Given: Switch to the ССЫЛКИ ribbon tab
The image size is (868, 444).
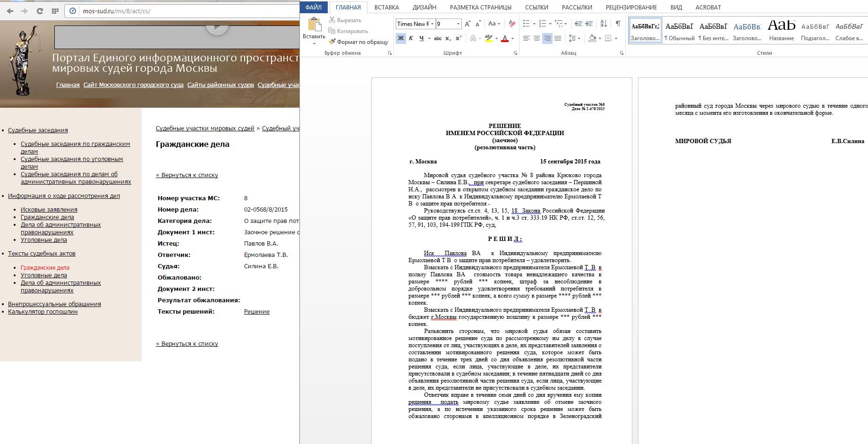Looking at the screenshot, I should [x=536, y=7].
